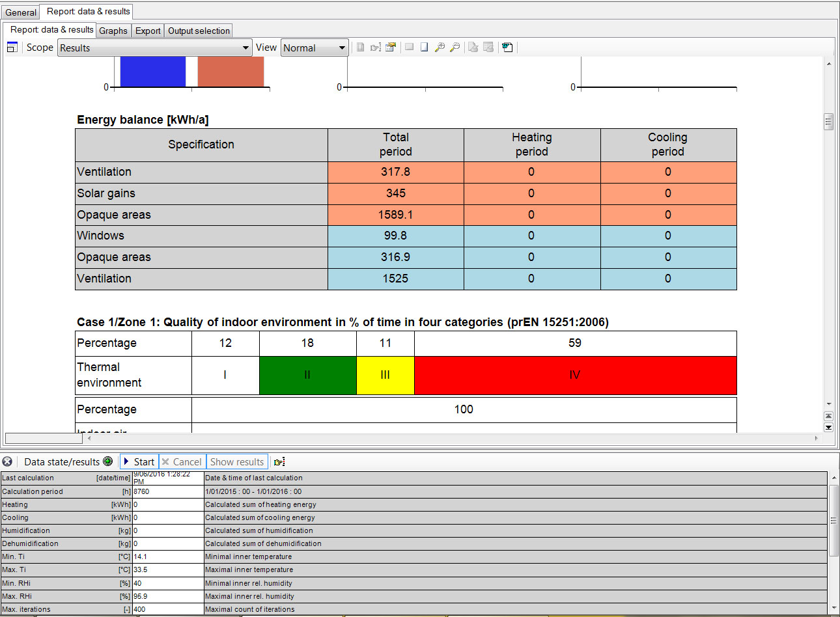Screen dimensions: 840x617
Task: Jump to next page with report arrow button
Action: pos(828,427)
